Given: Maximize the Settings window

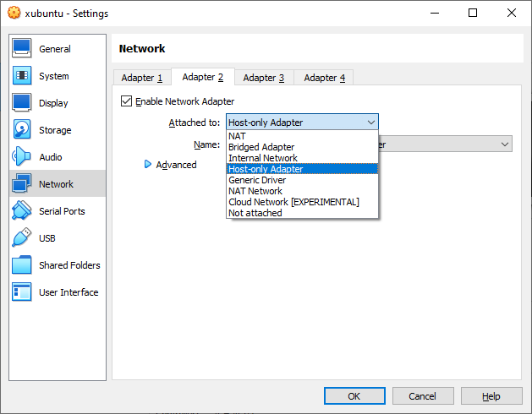Looking at the screenshot, I should coord(473,13).
